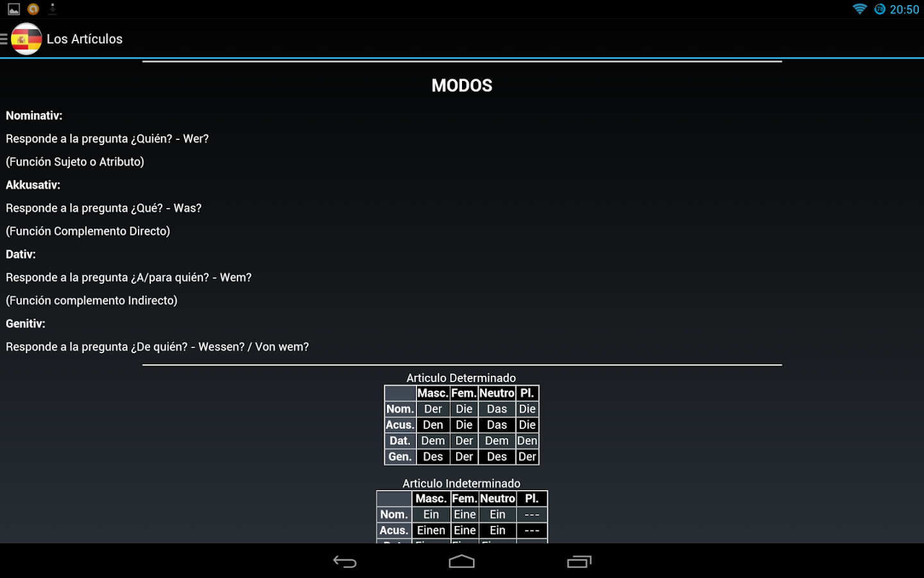
Task: Select the Akkusativ: heading
Action: (33, 185)
